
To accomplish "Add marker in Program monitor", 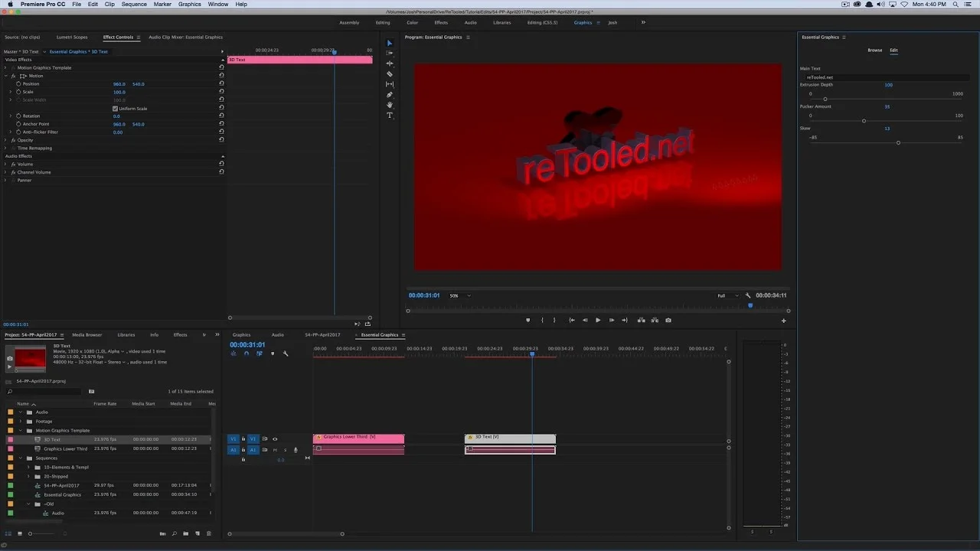I will [528, 321].
